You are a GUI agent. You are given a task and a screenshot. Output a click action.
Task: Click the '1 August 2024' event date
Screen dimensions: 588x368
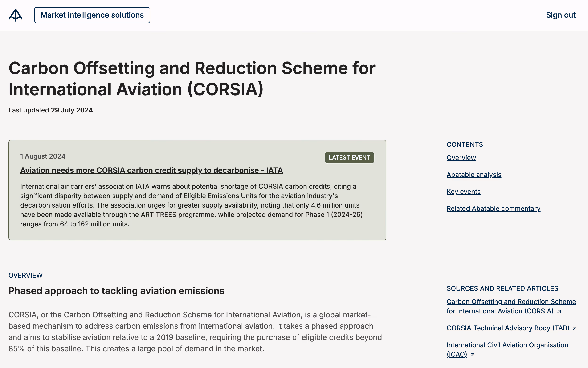pyautogui.click(x=43, y=156)
